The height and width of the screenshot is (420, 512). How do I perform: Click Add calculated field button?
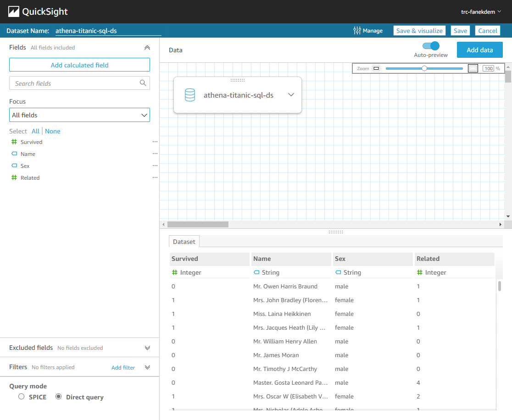[80, 65]
